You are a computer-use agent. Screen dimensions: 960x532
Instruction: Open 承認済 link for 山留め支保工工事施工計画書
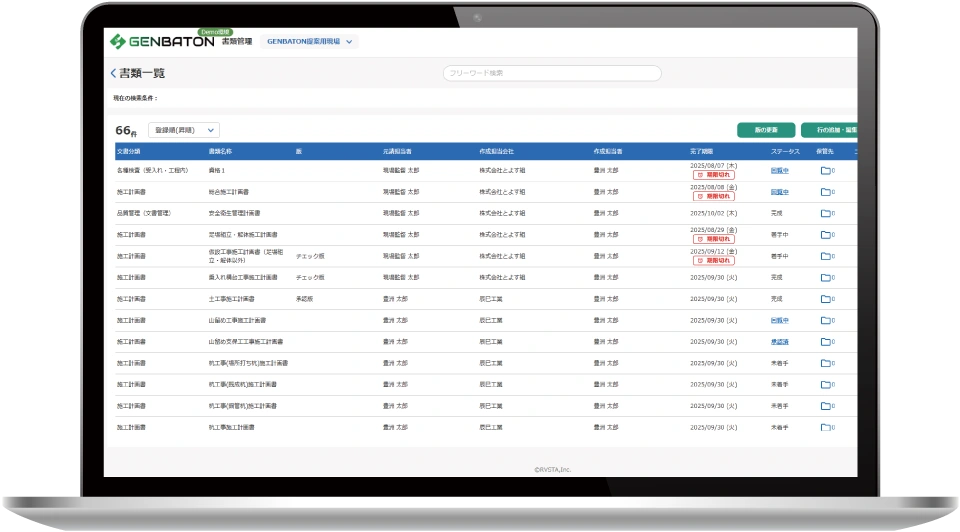779,342
